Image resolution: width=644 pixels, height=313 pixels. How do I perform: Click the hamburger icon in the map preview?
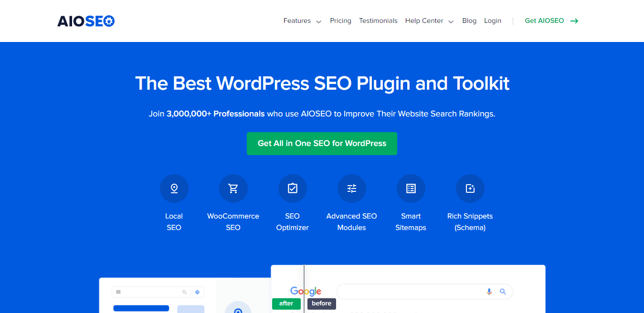coord(118,292)
